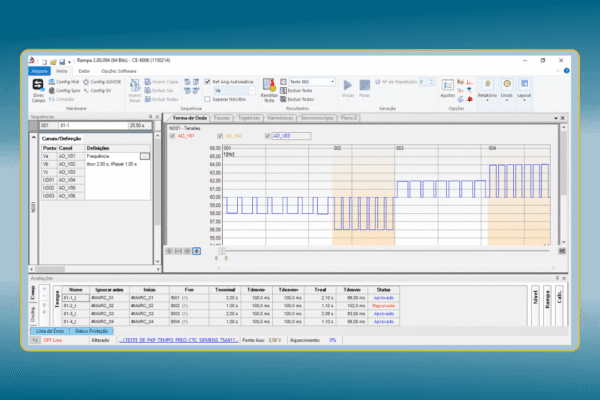600x400 pixels.
Task: Open the quick access toolbar dropdown arrow
Action: (x=69, y=62)
